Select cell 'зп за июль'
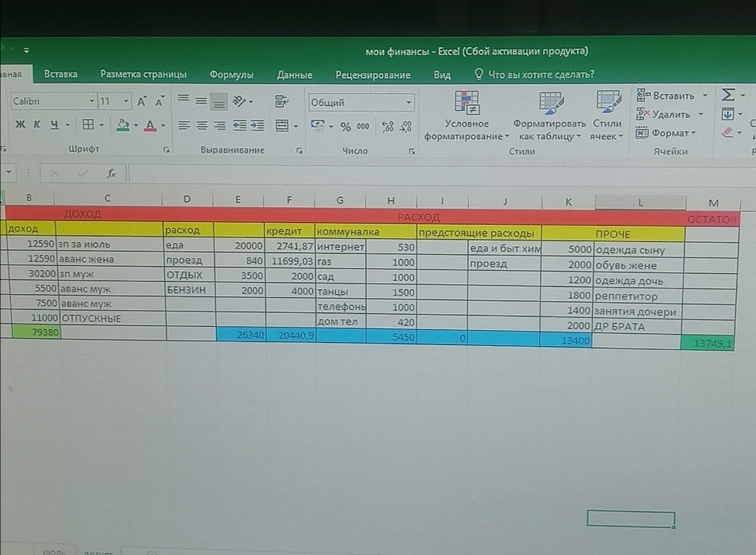The width and height of the screenshot is (756, 555). point(111,244)
